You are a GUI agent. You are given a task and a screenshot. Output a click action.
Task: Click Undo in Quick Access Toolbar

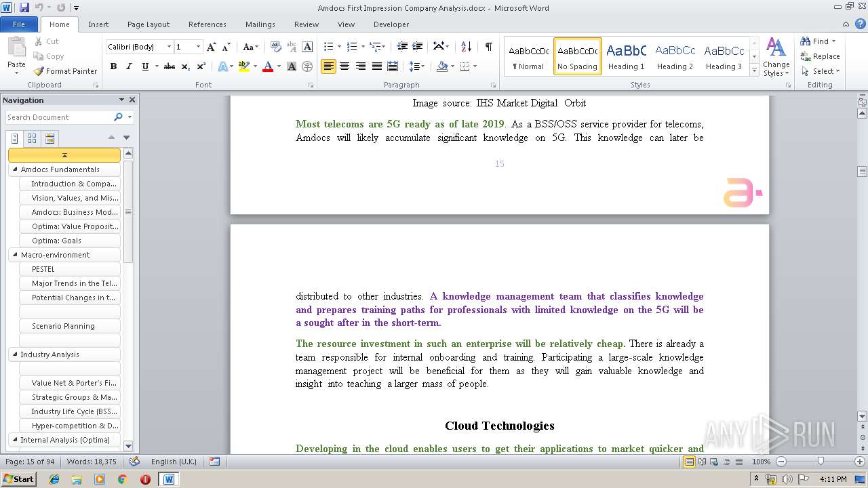pos(39,7)
